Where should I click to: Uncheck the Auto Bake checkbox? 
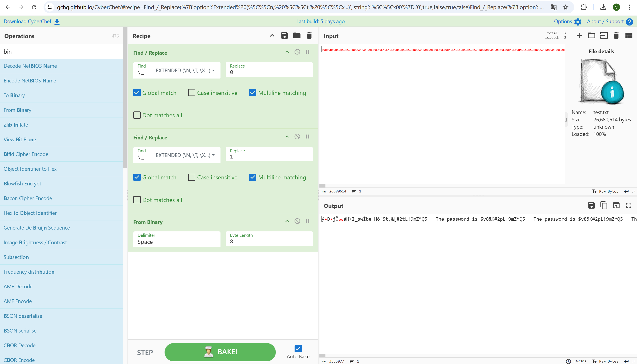coord(298,348)
